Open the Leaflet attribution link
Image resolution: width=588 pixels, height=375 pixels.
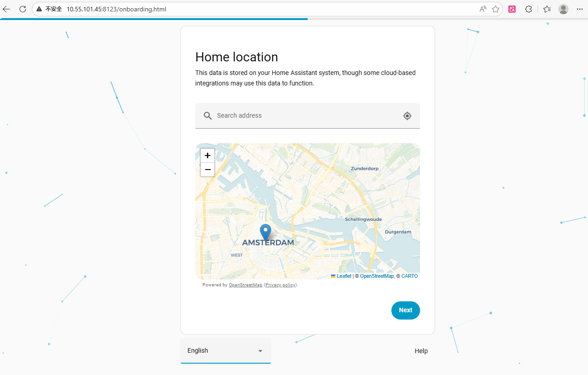click(344, 276)
